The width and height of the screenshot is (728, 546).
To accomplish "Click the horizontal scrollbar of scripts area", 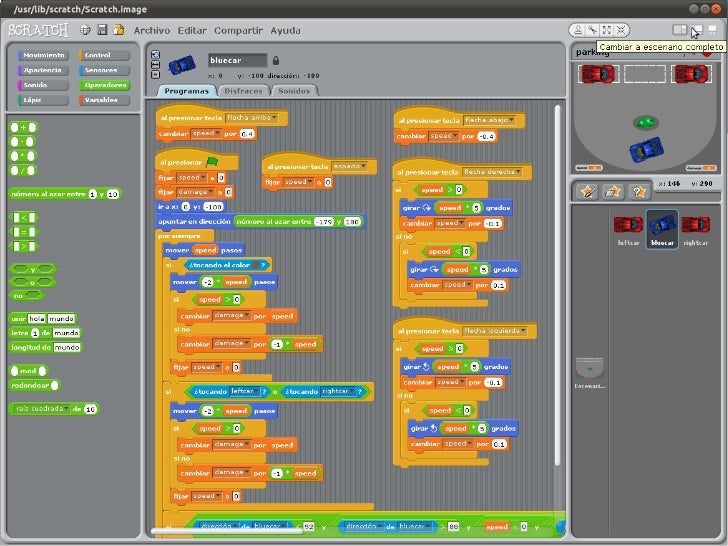I will point(227,531).
